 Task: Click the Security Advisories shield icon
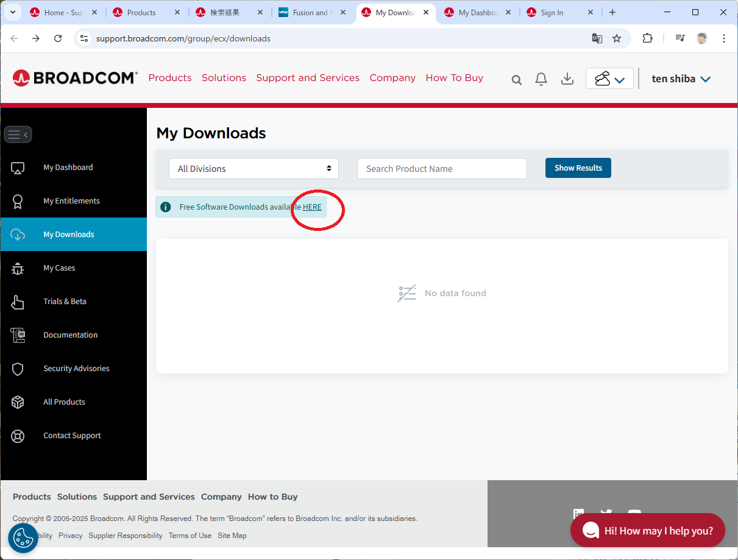coord(18,369)
